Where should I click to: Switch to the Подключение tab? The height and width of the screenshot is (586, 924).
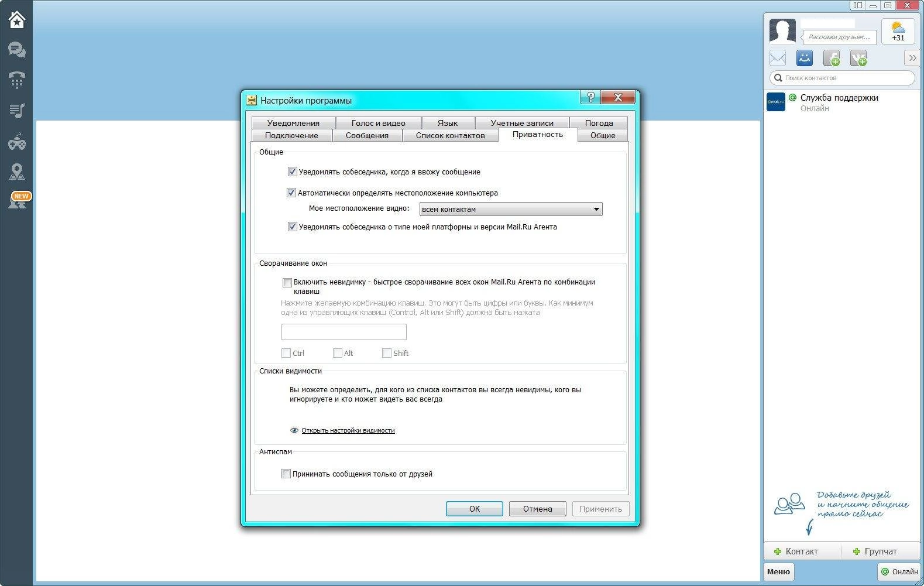tap(291, 135)
